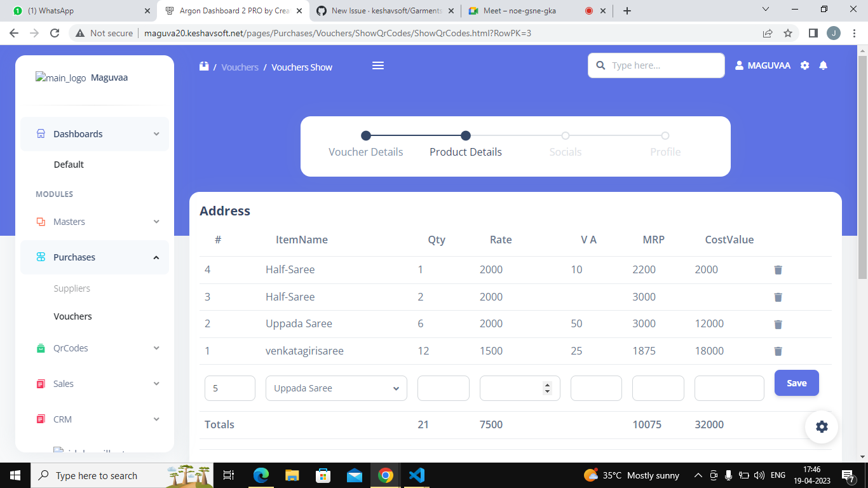Delete the venkatagirisaree row entry
This screenshot has height=488, width=868.
778,351
